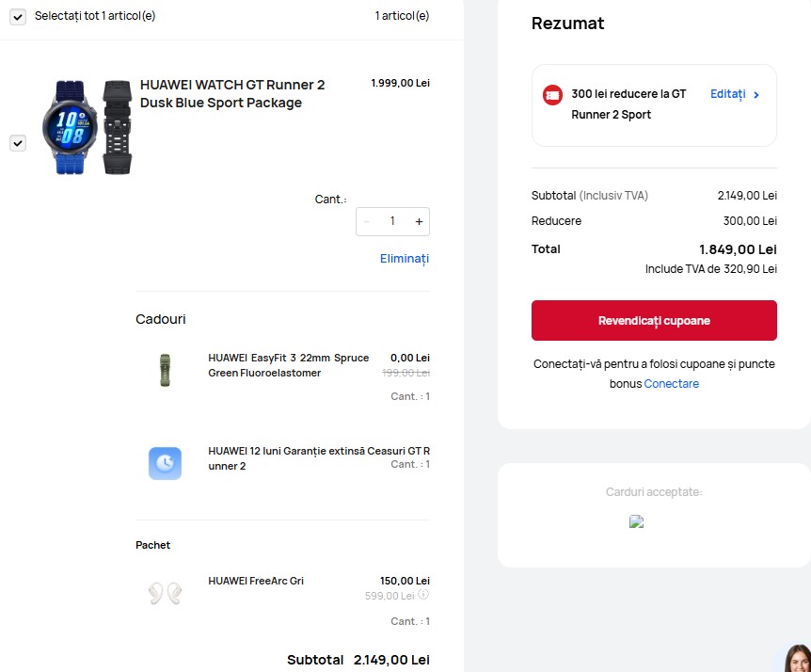Increase the watch quantity with plus
The height and width of the screenshot is (672, 811).
coord(419,222)
